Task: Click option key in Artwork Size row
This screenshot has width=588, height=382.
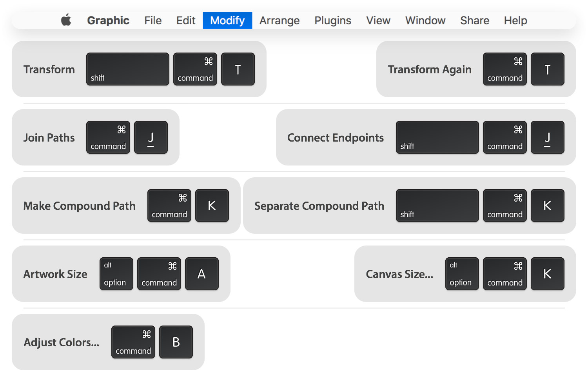Action: 116,274
